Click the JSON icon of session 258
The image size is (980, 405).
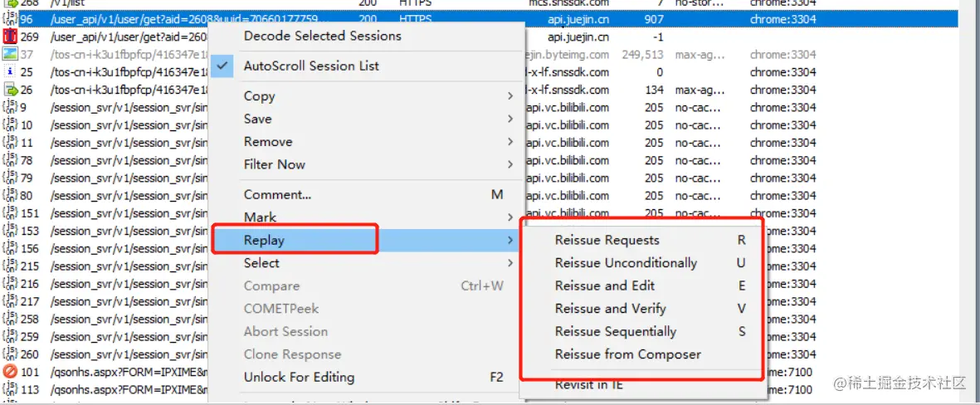point(9,319)
